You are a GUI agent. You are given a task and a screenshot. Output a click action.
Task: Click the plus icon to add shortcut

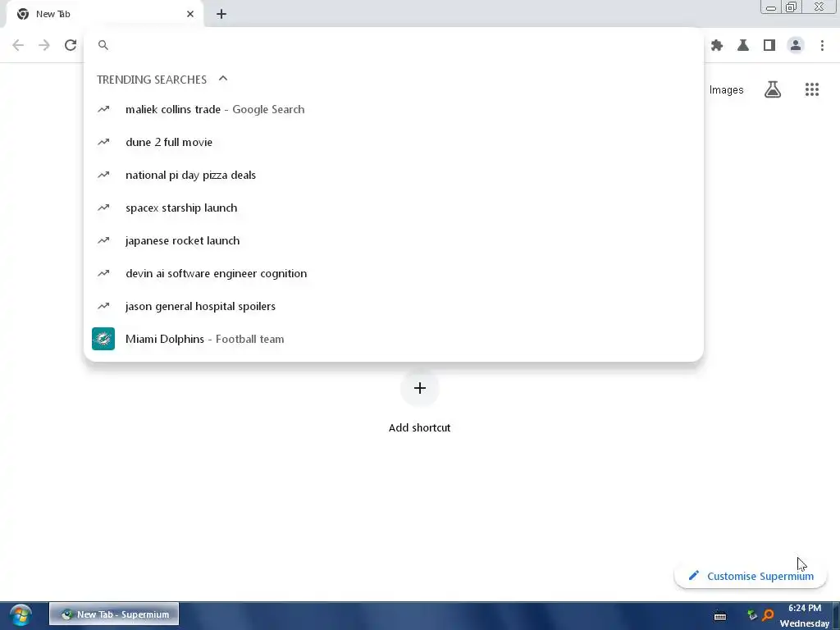[x=419, y=388]
